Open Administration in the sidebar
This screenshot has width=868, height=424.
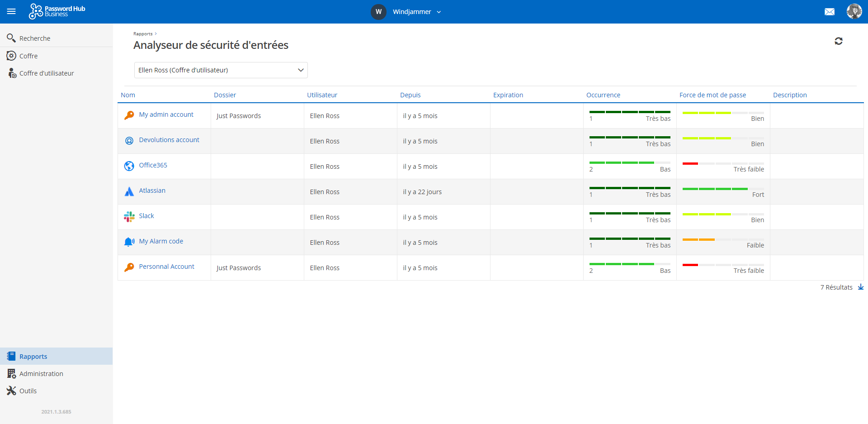click(41, 374)
